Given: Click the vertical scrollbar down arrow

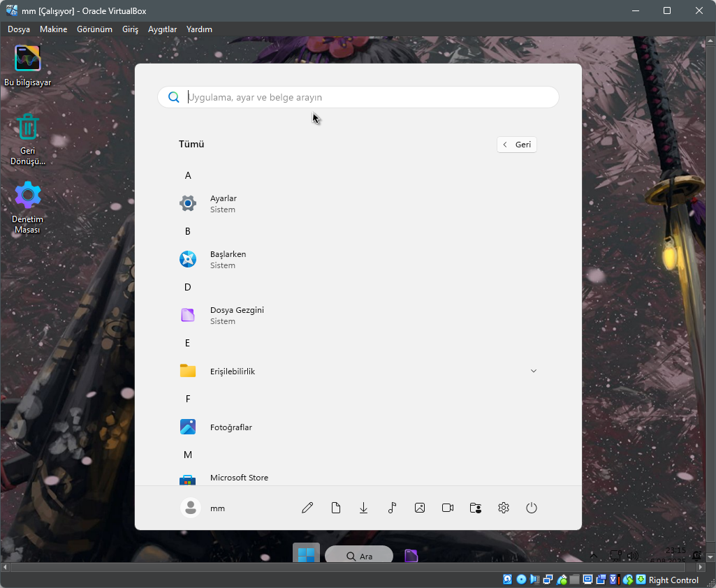Looking at the screenshot, I should 710,557.
